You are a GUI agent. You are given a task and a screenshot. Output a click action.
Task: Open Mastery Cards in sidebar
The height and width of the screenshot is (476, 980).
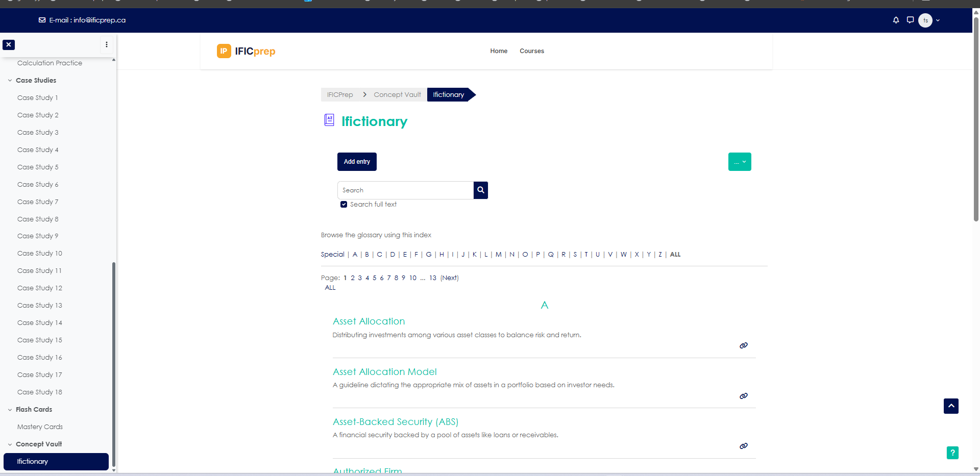coord(40,427)
